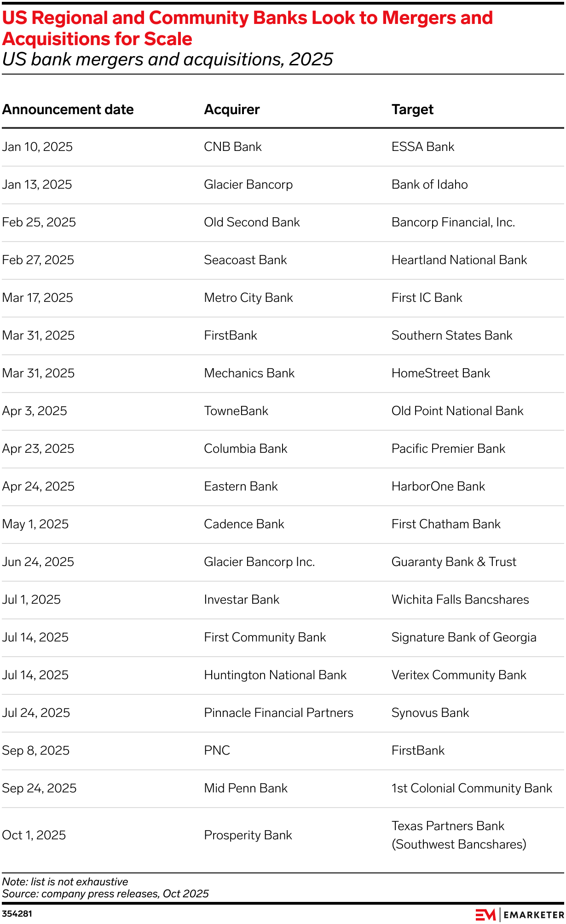Select Heartland National Bank in the table

tap(459, 260)
